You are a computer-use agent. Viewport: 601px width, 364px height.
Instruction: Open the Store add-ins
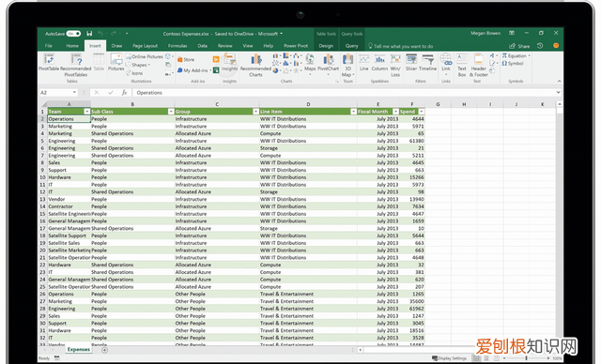coord(186,60)
